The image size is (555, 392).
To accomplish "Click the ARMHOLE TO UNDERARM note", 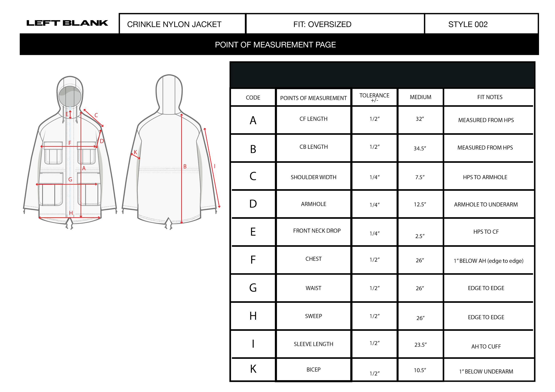I will tap(486, 204).
